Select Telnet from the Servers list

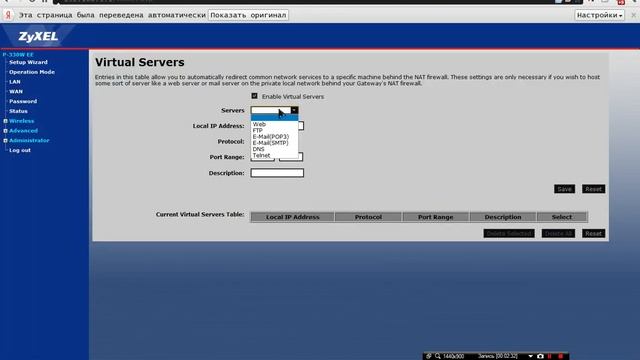point(274,155)
